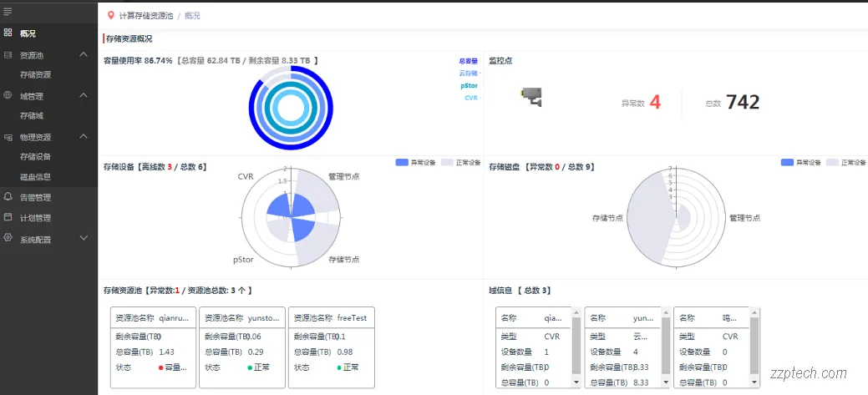Click the 系统配置 gear icon
The height and width of the screenshot is (395, 868).
(x=8, y=238)
